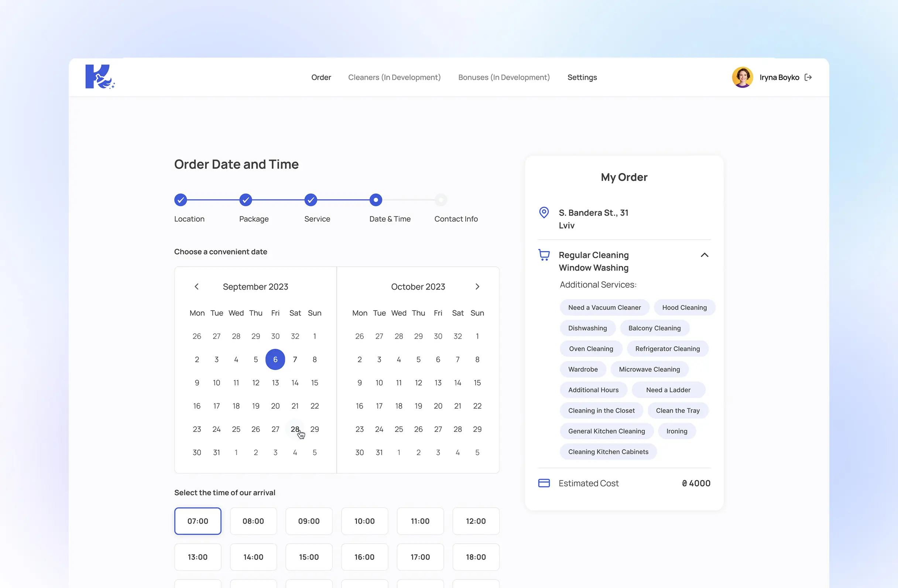The width and height of the screenshot is (898, 588).
Task: Go to previous month with left arrow
Action: click(x=196, y=287)
